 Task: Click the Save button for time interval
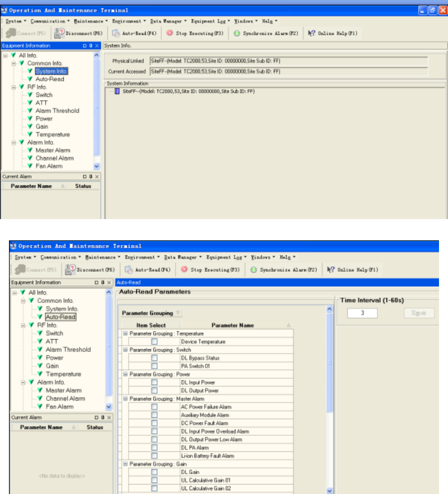point(419,313)
